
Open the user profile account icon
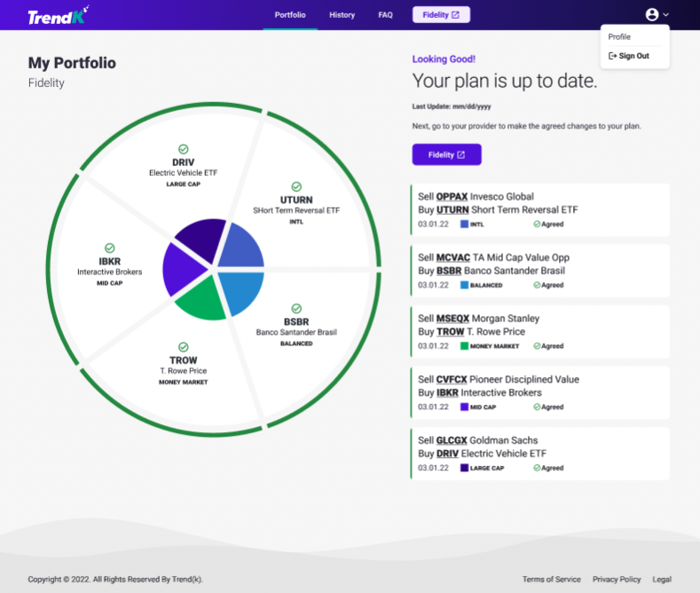(x=652, y=14)
